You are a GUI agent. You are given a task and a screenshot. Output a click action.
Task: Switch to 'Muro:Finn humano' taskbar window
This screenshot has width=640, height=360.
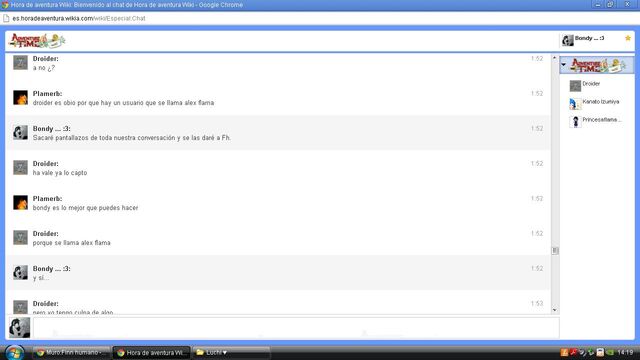tap(71, 353)
